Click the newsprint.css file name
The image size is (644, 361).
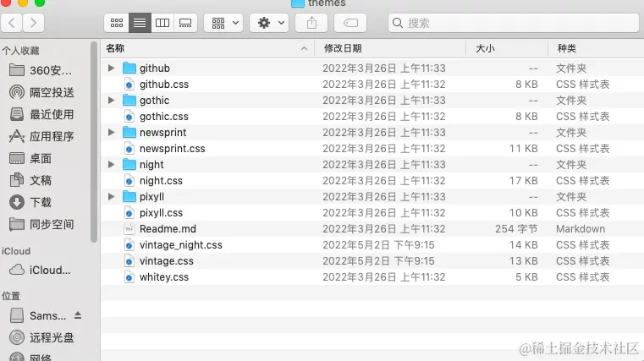coord(172,149)
